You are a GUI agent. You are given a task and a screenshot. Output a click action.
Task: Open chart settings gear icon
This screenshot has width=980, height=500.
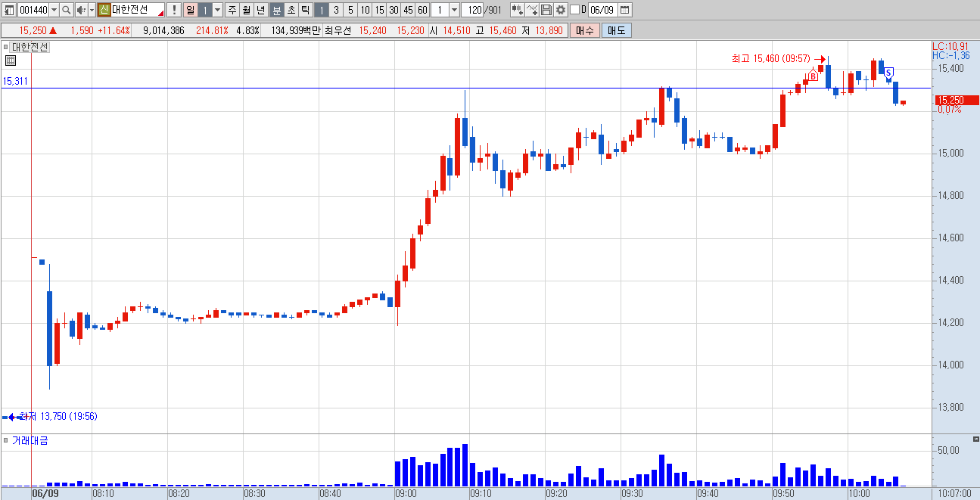tap(561, 10)
